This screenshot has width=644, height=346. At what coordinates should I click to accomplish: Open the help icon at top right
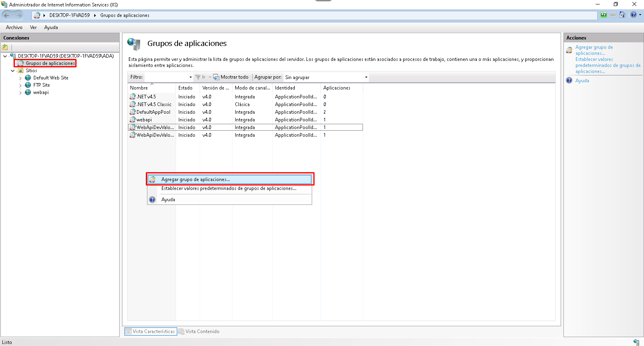[x=634, y=15]
